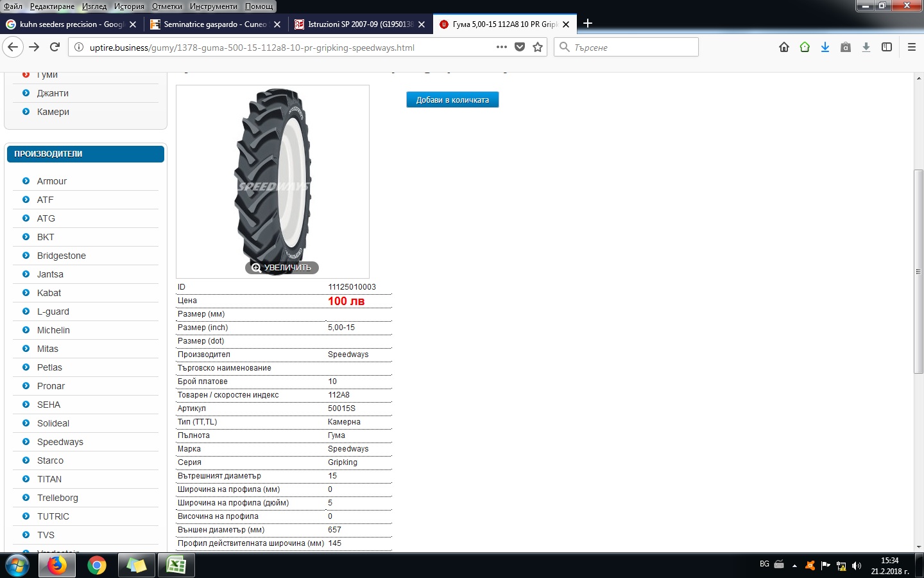Open the Firefox hamburger menu
Image resolution: width=924 pixels, height=578 pixels.
[911, 47]
